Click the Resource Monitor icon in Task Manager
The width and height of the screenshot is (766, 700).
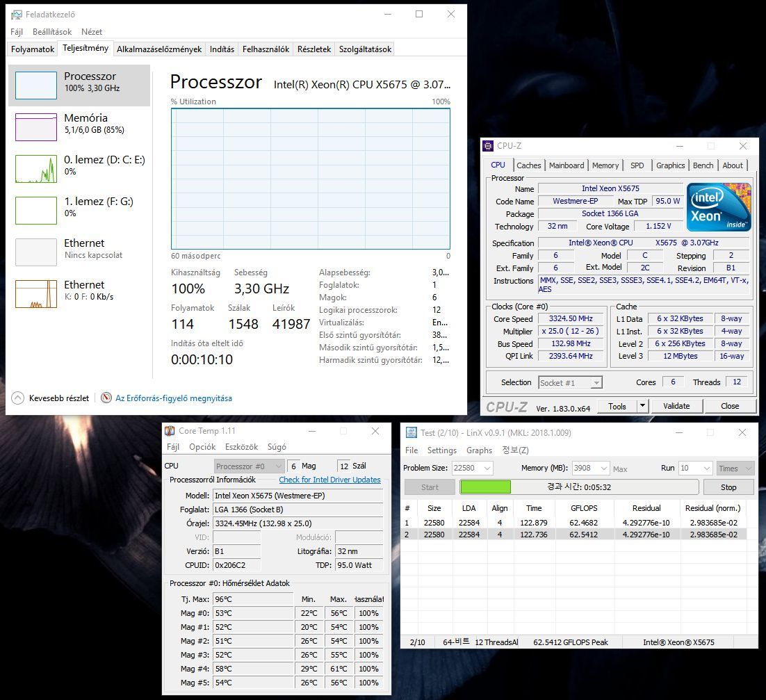(x=106, y=398)
